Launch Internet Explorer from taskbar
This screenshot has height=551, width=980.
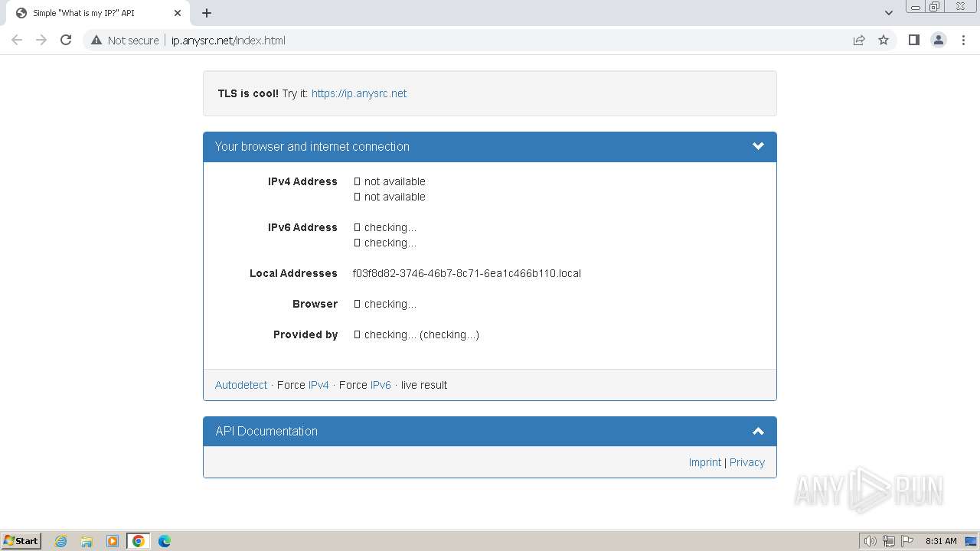tap(61, 541)
